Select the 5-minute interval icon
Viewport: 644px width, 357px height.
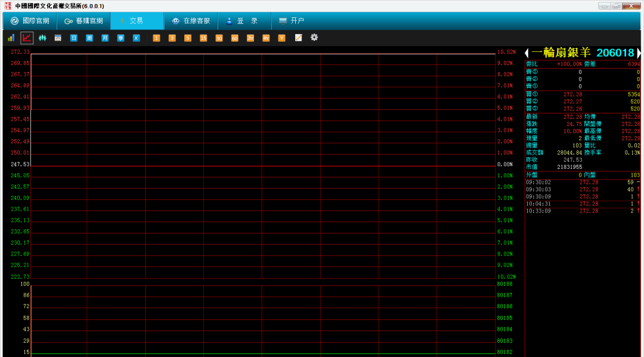click(188, 38)
